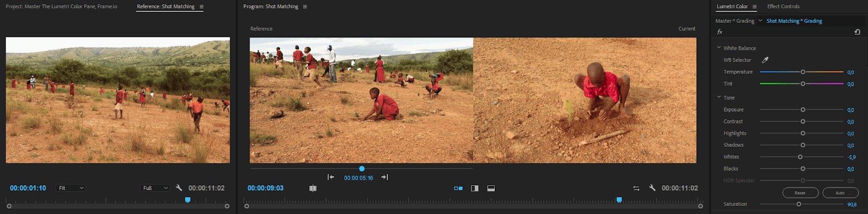The image size is (868, 214).
Task: Click the Program monitor timeline playhead
Action: click(x=619, y=200)
